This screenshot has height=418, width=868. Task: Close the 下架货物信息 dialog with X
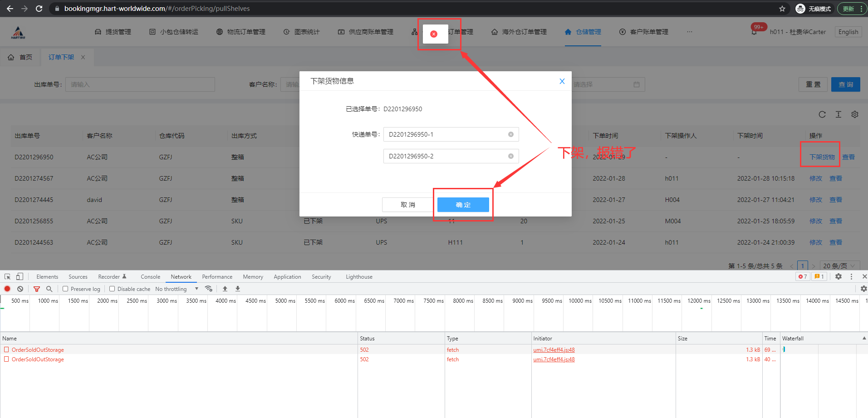[562, 81]
